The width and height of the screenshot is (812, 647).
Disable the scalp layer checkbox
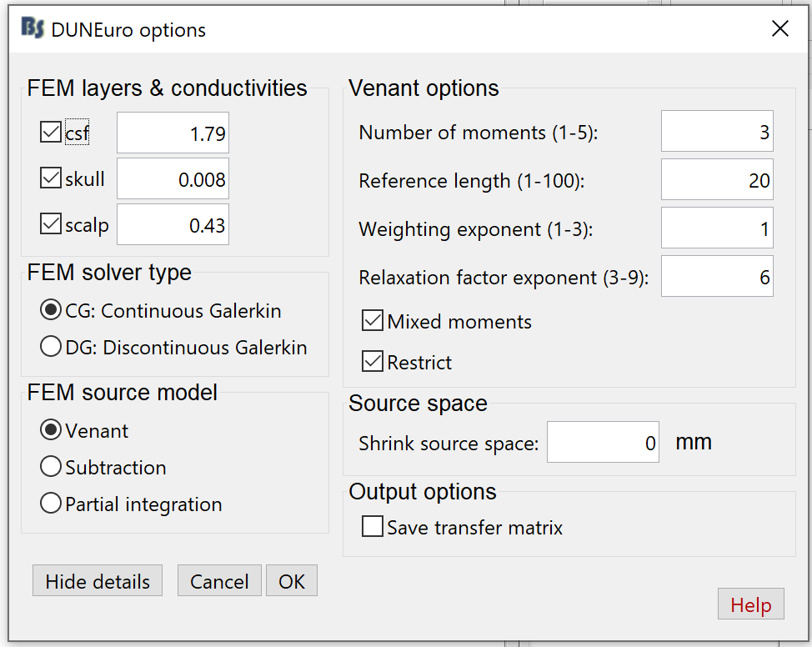click(x=51, y=224)
